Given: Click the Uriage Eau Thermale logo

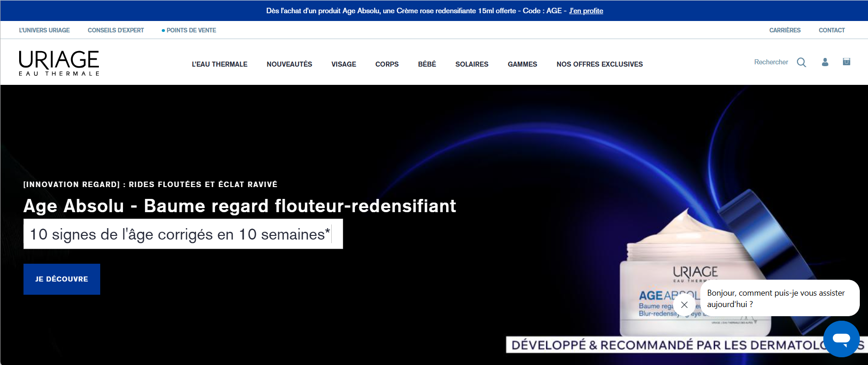Looking at the screenshot, I should [x=59, y=63].
